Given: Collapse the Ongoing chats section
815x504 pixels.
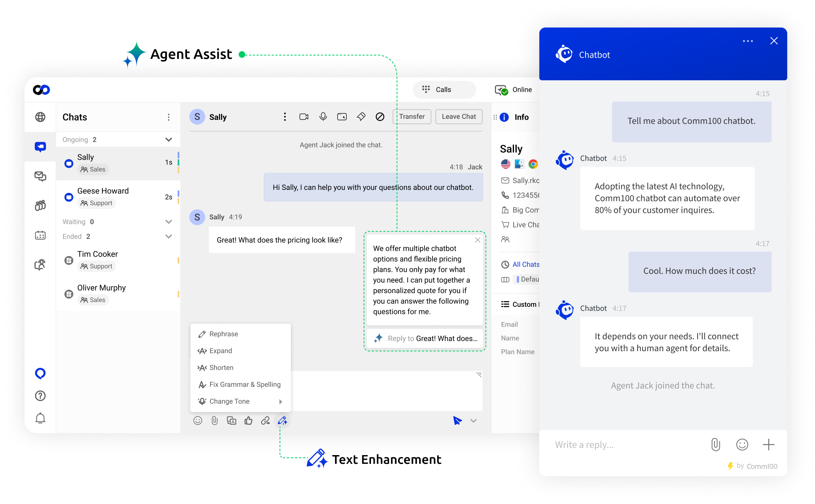Looking at the screenshot, I should tap(169, 139).
